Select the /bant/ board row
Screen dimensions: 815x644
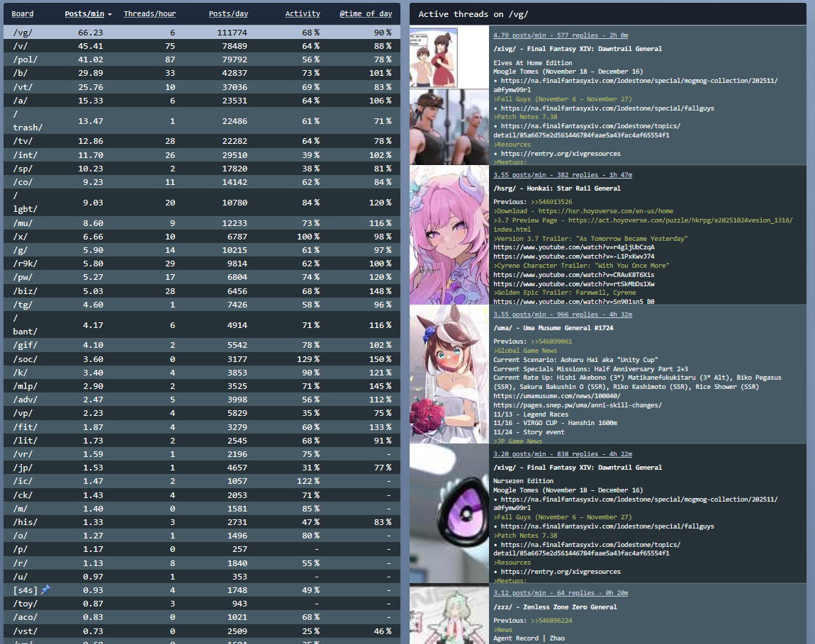tap(202, 325)
